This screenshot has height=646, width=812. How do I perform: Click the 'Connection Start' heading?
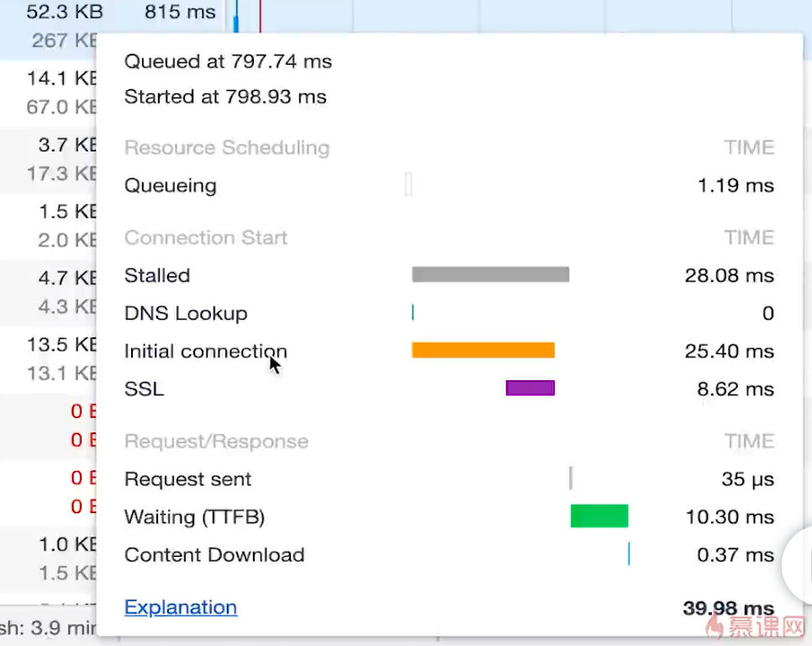click(x=206, y=237)
